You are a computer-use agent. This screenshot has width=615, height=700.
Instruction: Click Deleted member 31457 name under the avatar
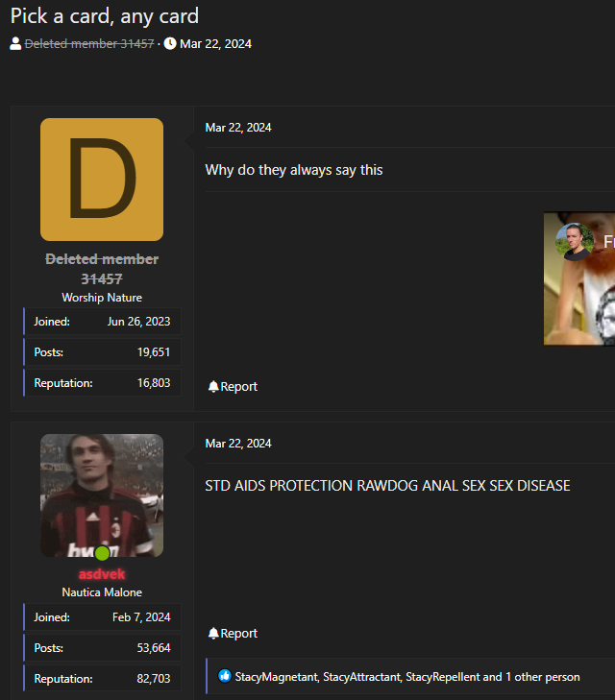coord(102,269)
